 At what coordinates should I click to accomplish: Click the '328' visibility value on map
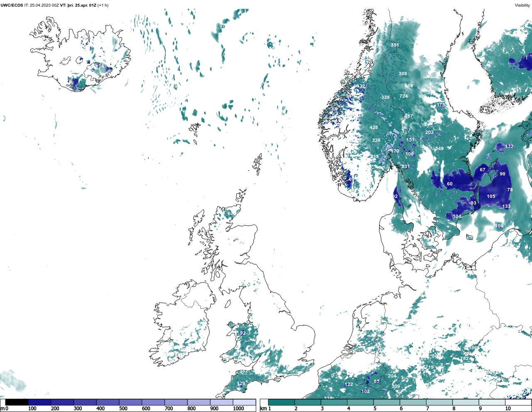click(x=376, y=140)
